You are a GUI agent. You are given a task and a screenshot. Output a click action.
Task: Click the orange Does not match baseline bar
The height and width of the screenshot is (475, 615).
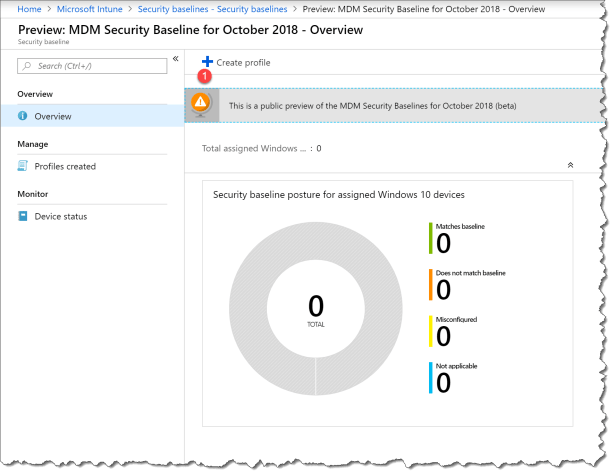point(431,285)
